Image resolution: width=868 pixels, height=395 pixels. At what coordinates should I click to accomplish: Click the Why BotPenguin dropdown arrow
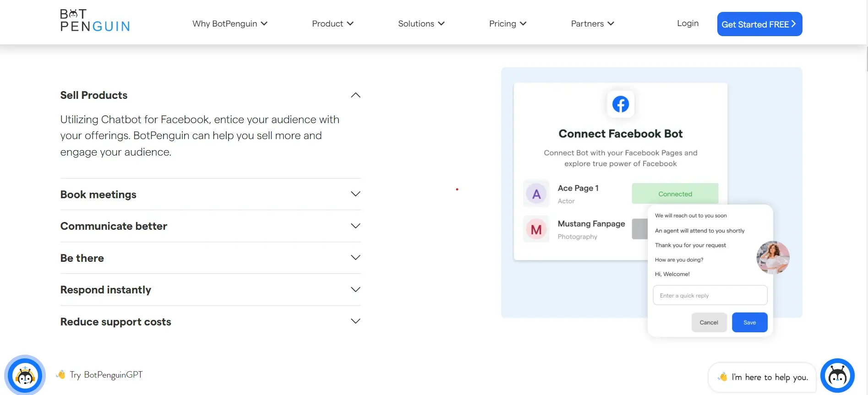pyautogui.click(x=264, y=24)
